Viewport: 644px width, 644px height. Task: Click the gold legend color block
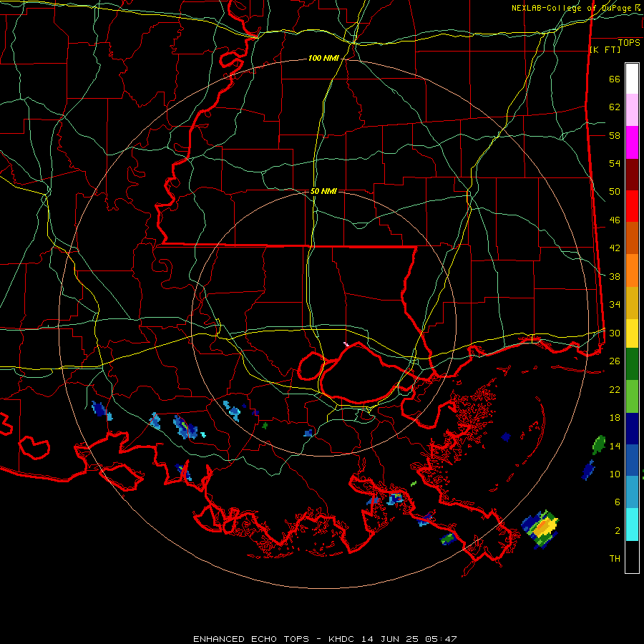point(632,303)
